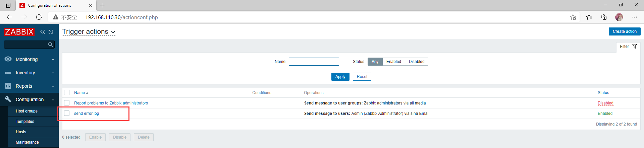Click the Create action button

tap(625, 31)
